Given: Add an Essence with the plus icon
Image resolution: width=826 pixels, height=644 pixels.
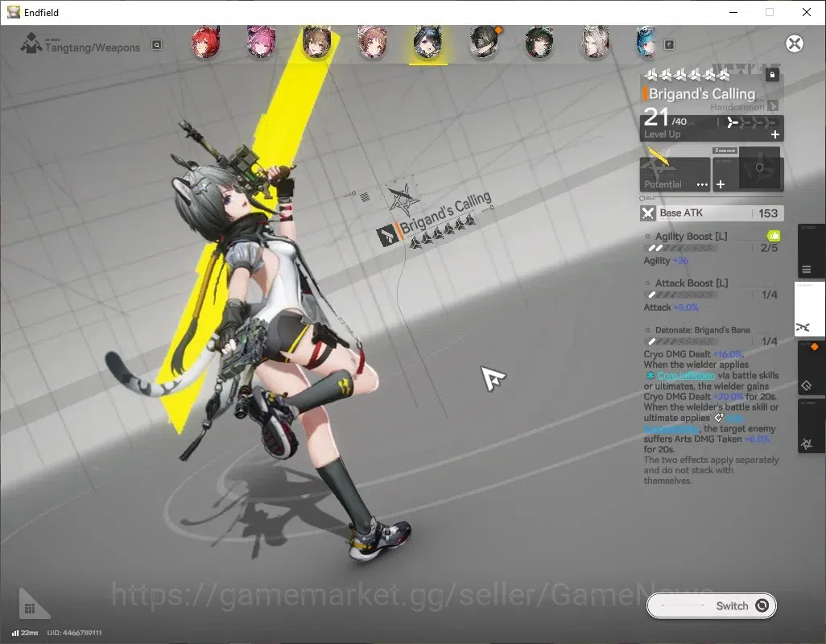Looking at the screenshot, I should (x=721, y=184).
